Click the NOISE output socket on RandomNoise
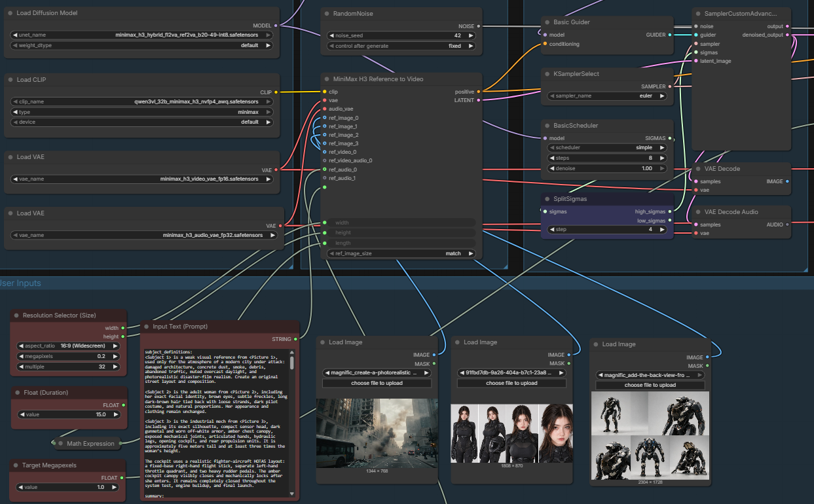Image resolution: width=814 pixels, height=504 pixels. click(x=479, y=26)
